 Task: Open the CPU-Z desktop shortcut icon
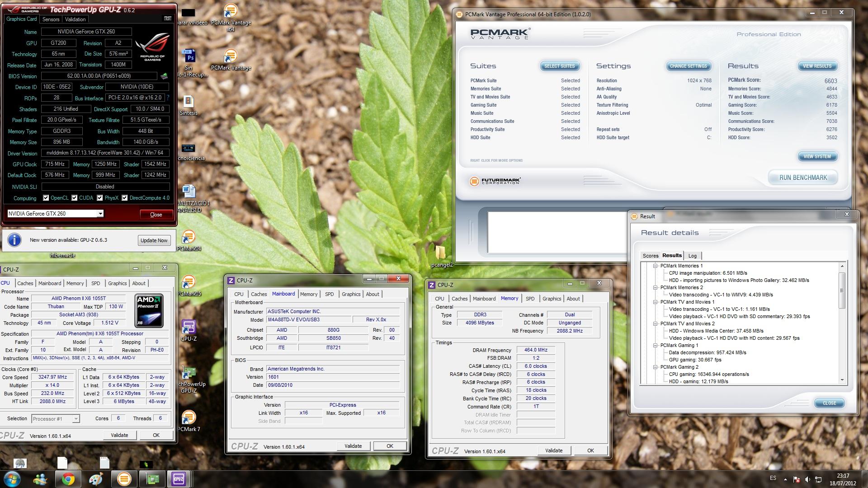[x=189, y=330]
